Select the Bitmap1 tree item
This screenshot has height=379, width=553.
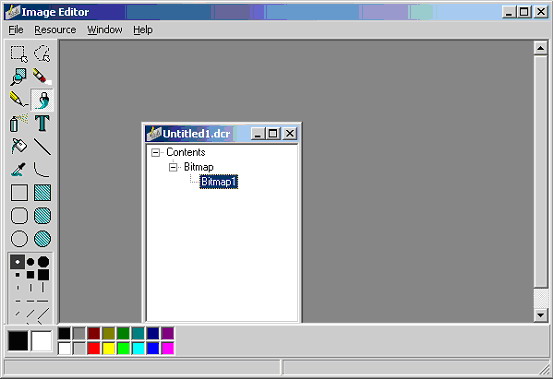click(x=219, y=182)
